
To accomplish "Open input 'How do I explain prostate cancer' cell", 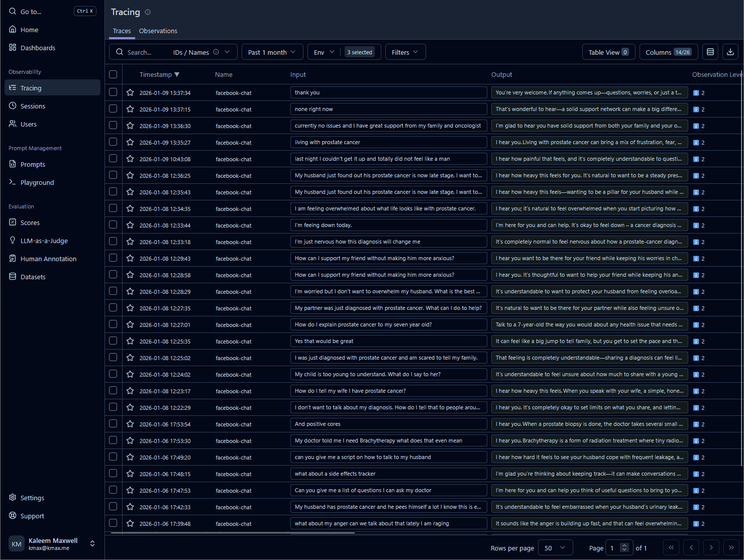I will pyautogui.click(x=389, y=324).
